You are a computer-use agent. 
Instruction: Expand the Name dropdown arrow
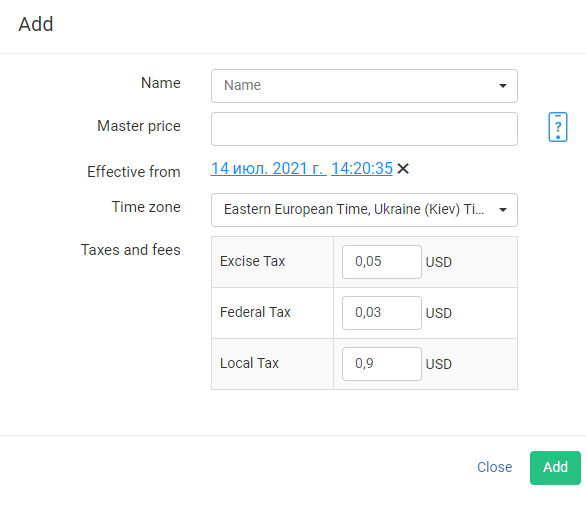503,86
